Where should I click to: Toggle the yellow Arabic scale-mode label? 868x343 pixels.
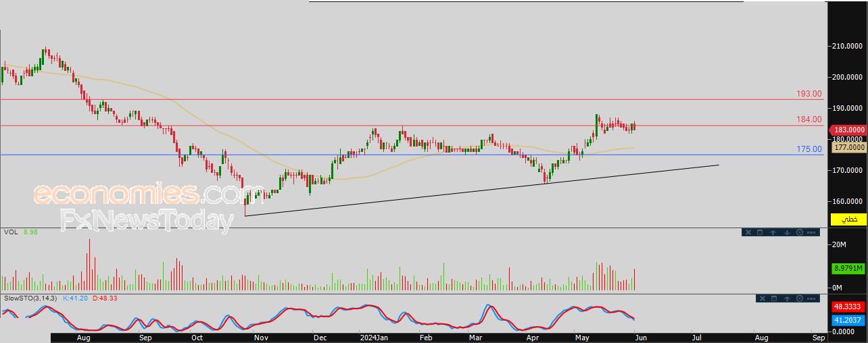coord(848,219)
